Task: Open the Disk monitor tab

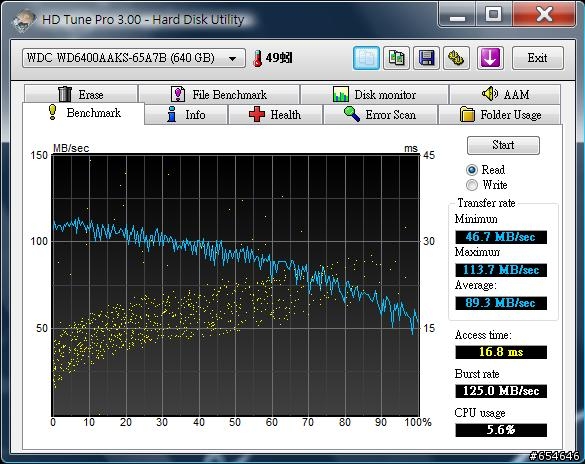Action: pos(374,94)
